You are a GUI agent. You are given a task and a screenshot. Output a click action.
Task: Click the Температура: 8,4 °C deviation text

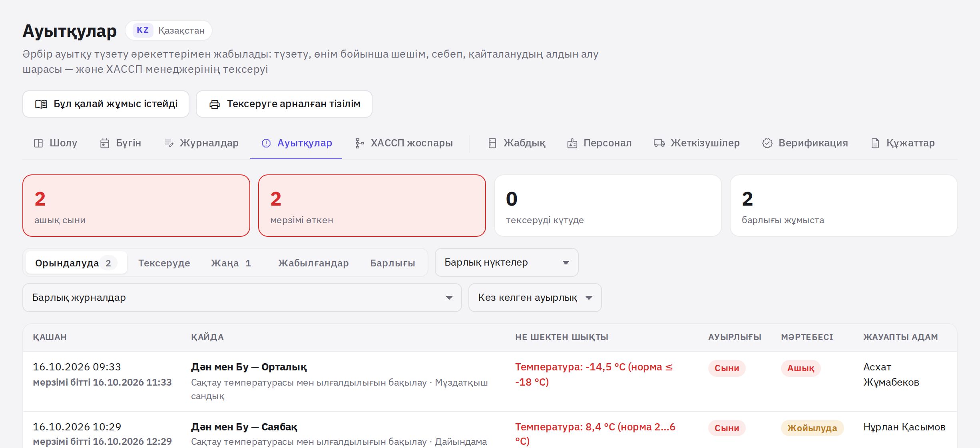click(x=595, y=434)
